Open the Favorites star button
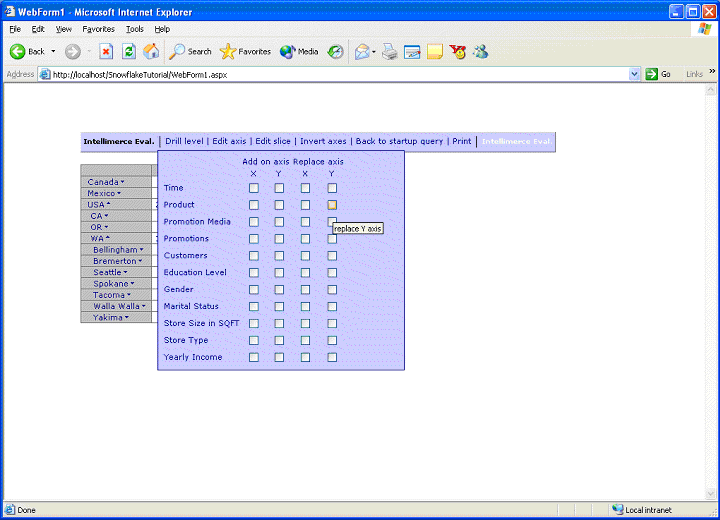720x520 pixels. [x=245, y=51]
